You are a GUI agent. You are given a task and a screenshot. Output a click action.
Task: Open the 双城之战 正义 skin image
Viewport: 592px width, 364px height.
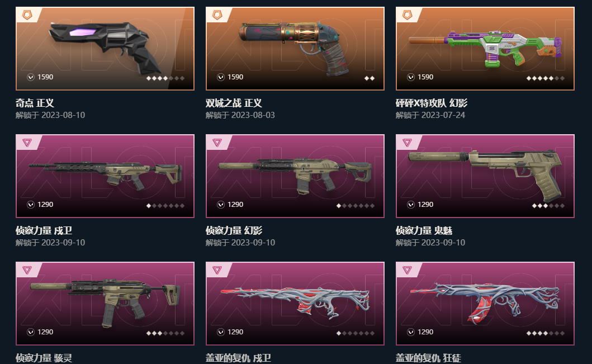point(295,48)
